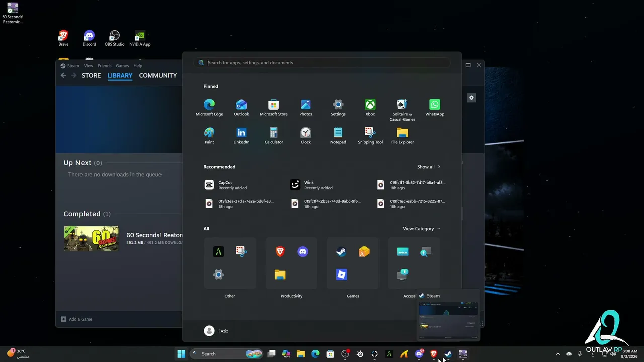The height and width of the screenshot is (362, 644).
Task: Switch to the LIBRARY tab
Action: click(x=120, y=76)
